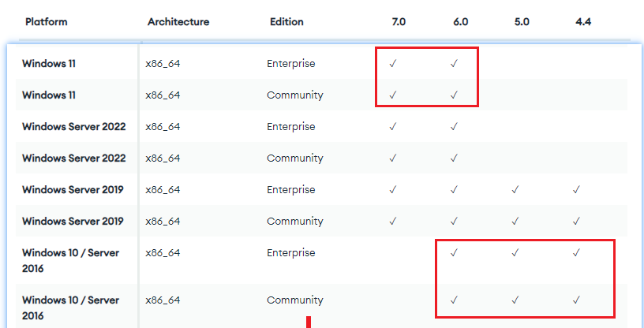Viewport: 644px width, 328px height.
Task: Click 4.4 checkmark for Windows Server 2019 Enterprise
Action: (x=576, y=190)
